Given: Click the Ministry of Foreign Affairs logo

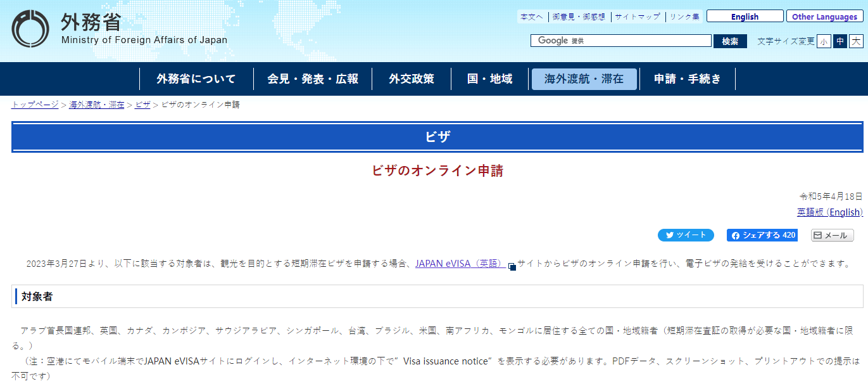Looking at the screenshot, I should pos(30,30).
